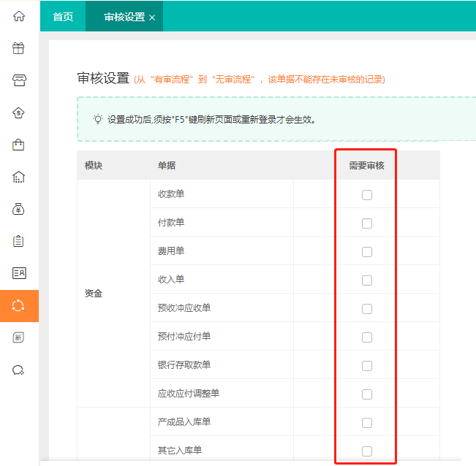Close the 审核设置 tab
476x466 pixels.
coord(152,18)
